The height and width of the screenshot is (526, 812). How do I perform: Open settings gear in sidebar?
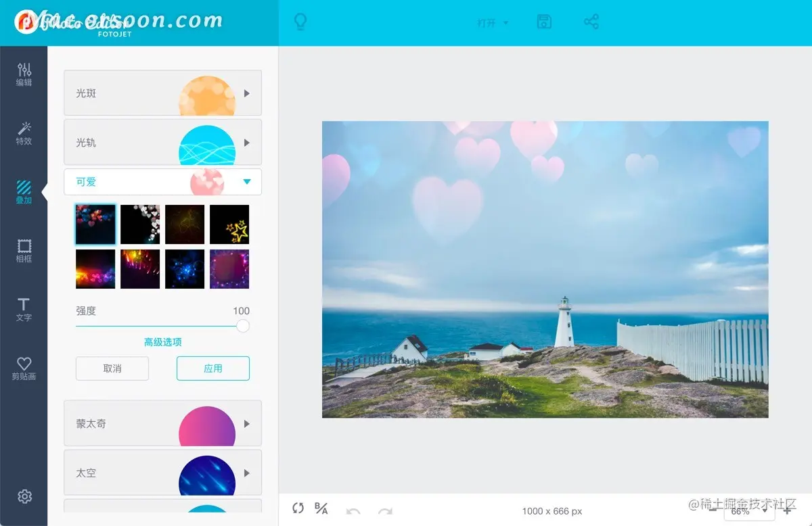coord(24,496)
